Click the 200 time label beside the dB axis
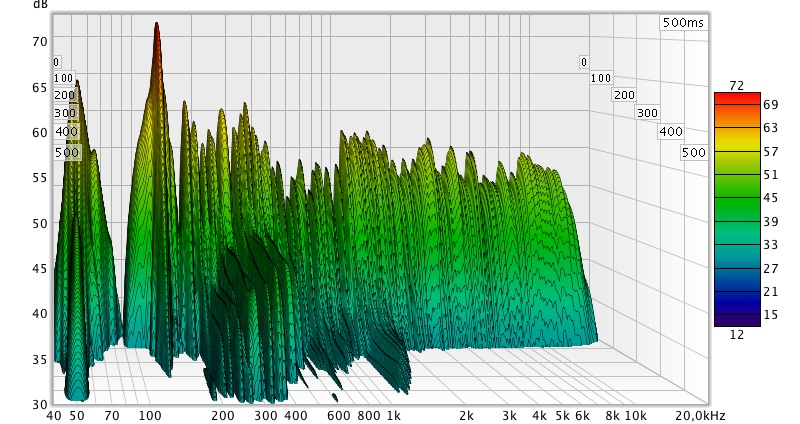 (x=64, y=95)
